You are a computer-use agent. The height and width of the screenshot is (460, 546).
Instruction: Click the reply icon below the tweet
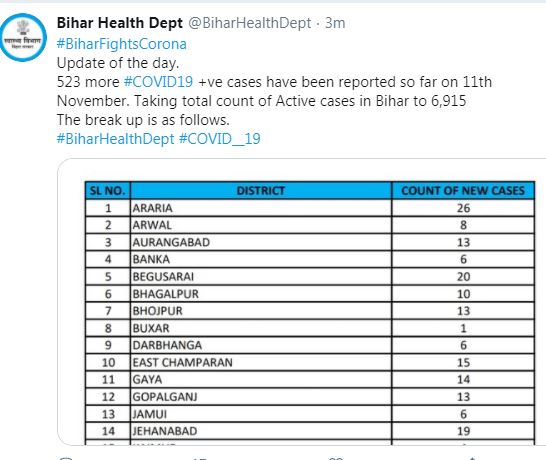(66, 458)
